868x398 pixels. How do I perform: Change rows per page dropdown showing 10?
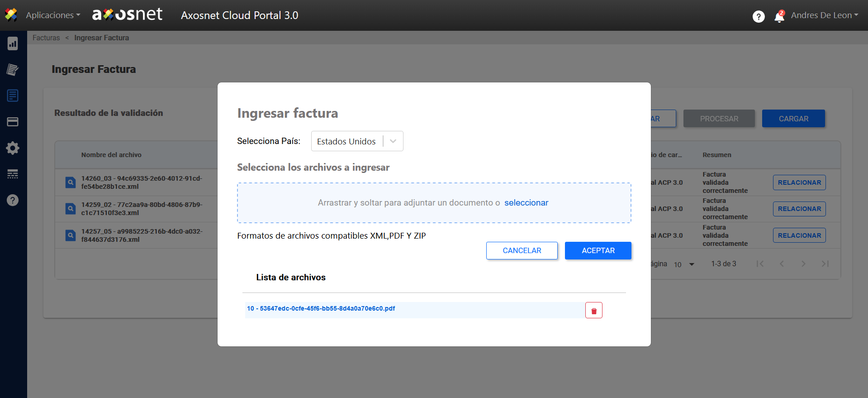pos(684,264)
